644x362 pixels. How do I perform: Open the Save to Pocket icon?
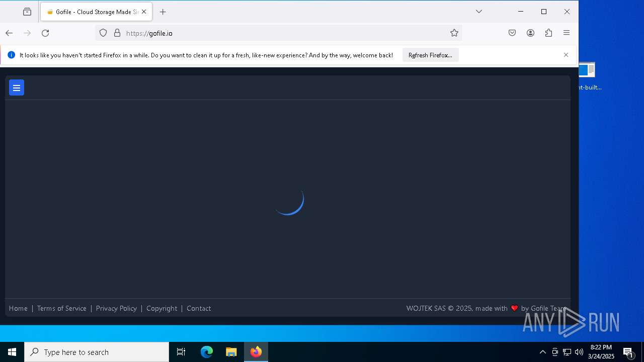click(512, 33)
